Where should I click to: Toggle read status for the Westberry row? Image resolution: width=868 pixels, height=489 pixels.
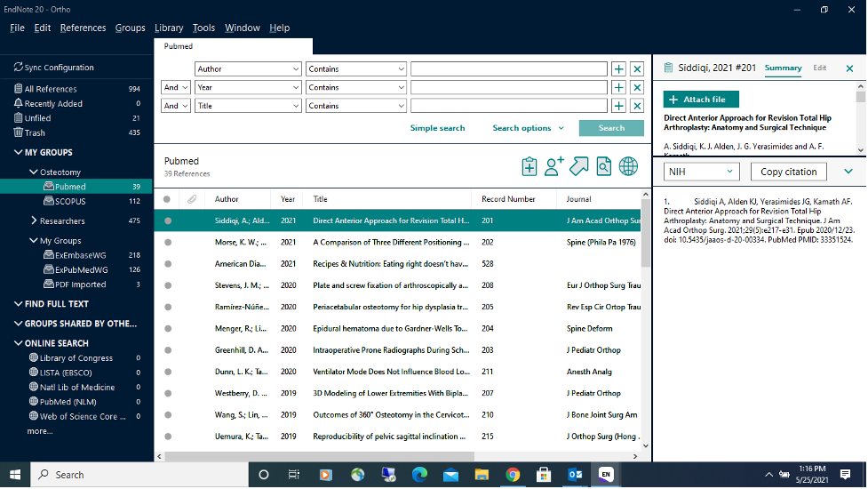pos(168,393)
